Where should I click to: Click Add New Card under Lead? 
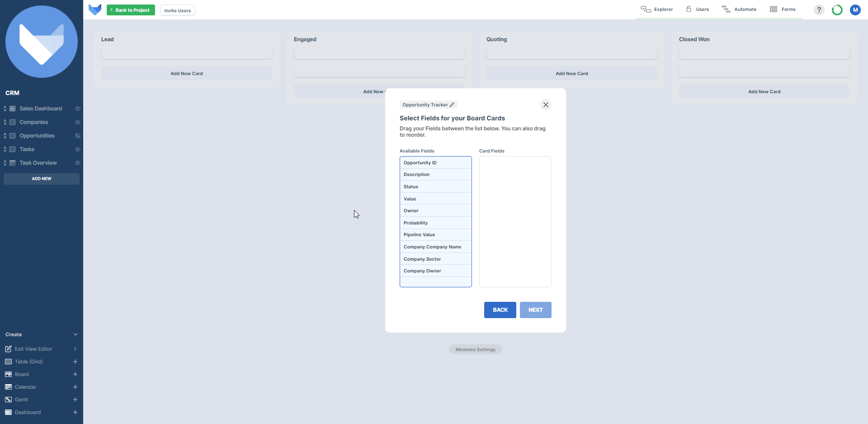tap(187, 73)
